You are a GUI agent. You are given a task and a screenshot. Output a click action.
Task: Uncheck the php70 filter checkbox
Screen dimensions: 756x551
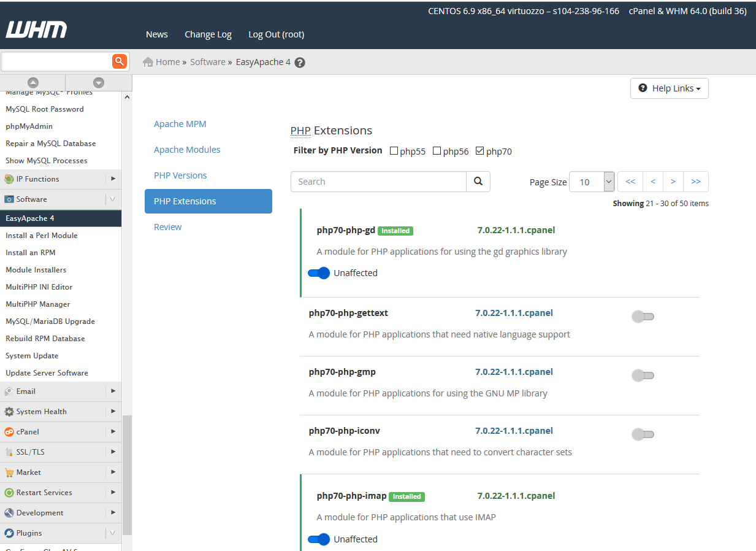tap(479, 151)
